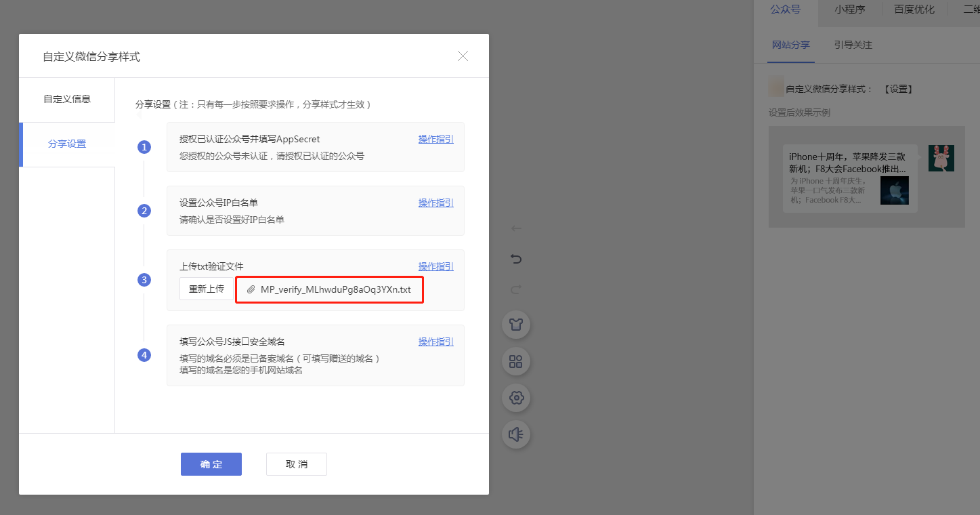Open 操作指引 for the JS接口安全域名 step
Screen dimensions: 980x515
[x=435, y=342]
